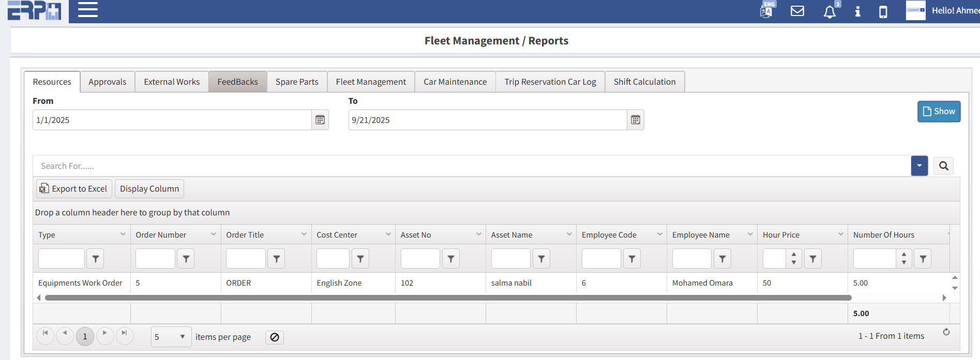The width and height of the screenshot is (980, 360).
Task: Open the From date calendar picker
Action: point(320,120)
